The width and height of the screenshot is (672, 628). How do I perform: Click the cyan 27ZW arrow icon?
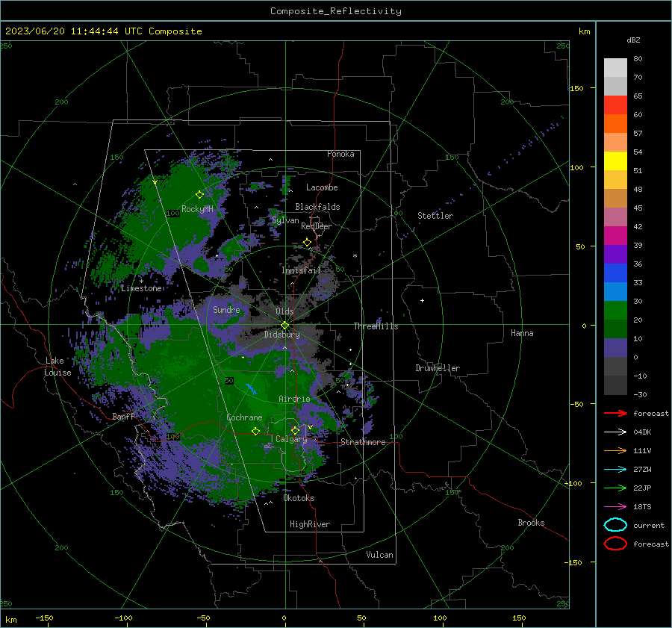615,470
